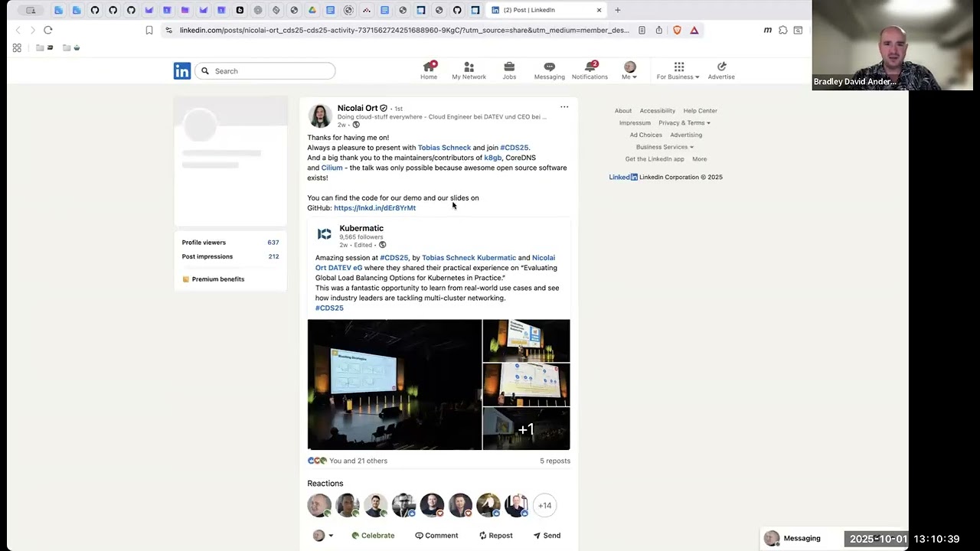980x551 pixels.
Task: Show the +14 more reactions
Action: (x=544, y=505)
